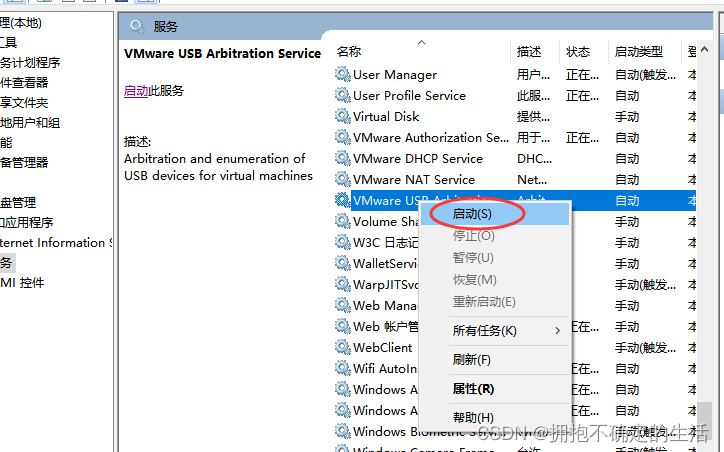The width and height of the screenshot is (724, 452).
Task: Select the User Manager service row
Action: 515,74
